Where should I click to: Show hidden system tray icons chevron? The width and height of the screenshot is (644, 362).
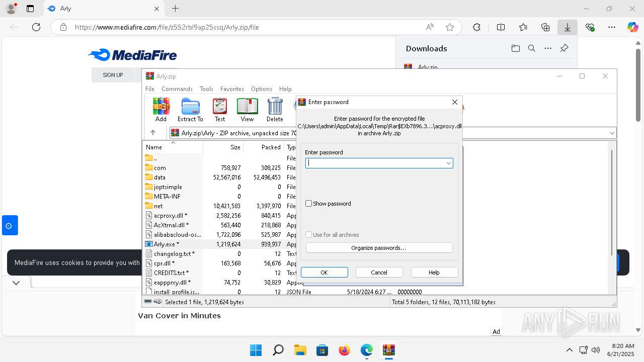coord(569,350)
